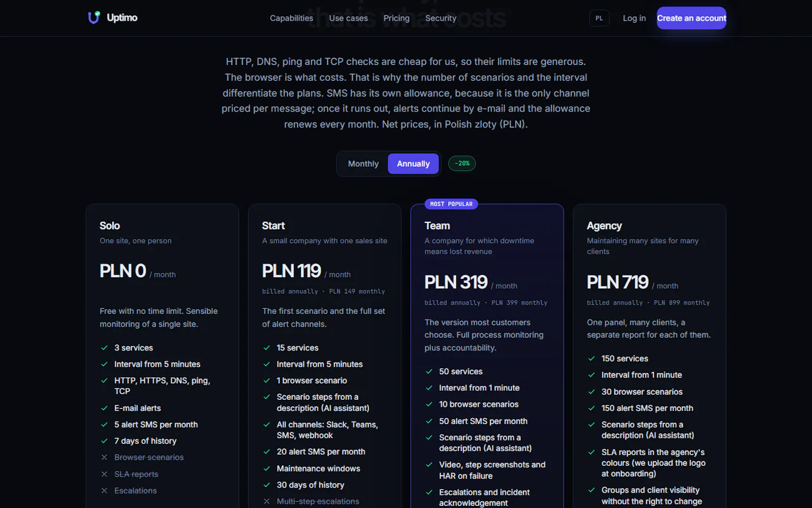
Task: Select the Start plan title
Action: [273, 226]
